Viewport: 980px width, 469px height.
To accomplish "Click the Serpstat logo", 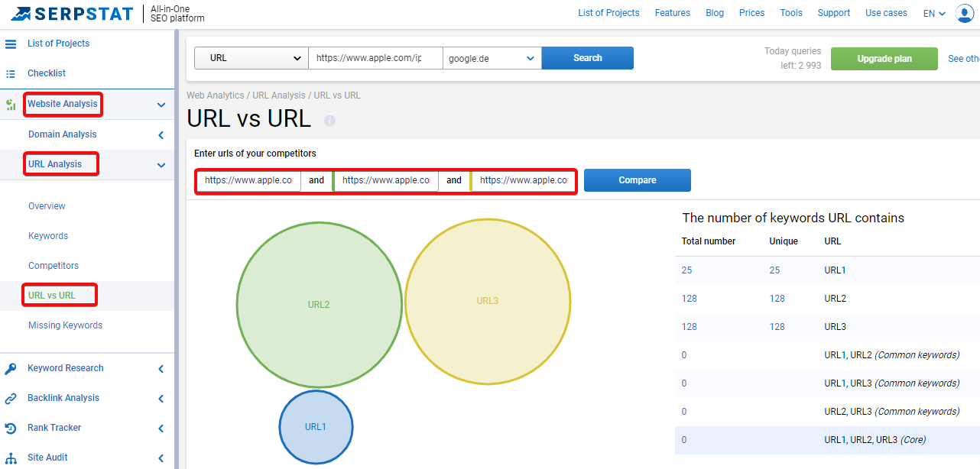I will coord(72,13).
